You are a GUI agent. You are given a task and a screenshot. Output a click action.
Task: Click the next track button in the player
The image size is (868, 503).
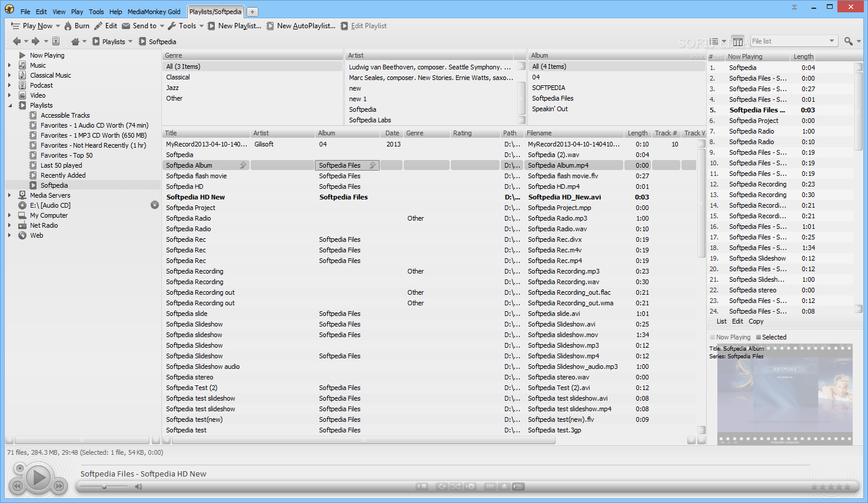(x=59, y=486)
